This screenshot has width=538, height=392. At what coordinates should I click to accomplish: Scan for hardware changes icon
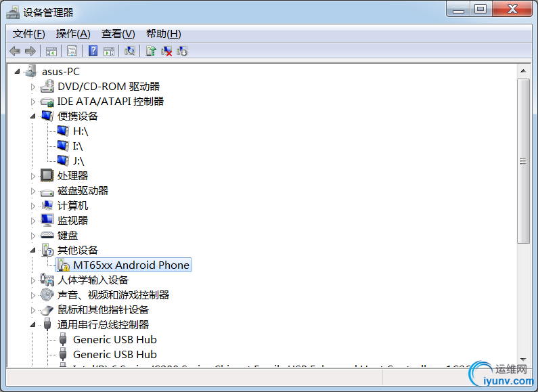130,51
